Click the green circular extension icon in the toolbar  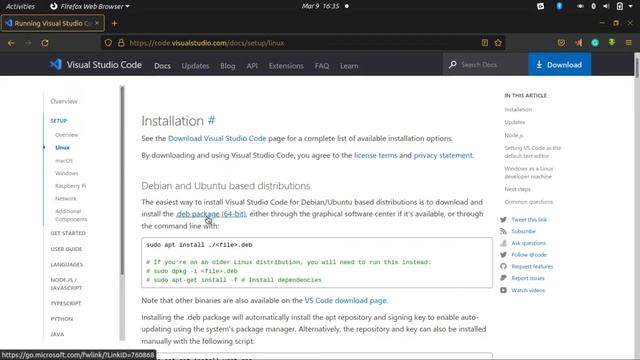[x=595, y=43]
